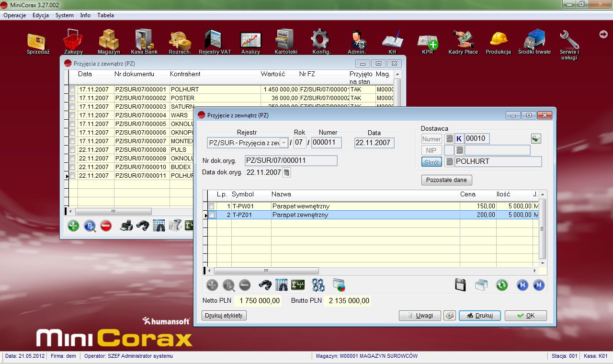
Task: Check the row checkbox for PZ/SUR/07/000002
Action: tap(72, 98)
